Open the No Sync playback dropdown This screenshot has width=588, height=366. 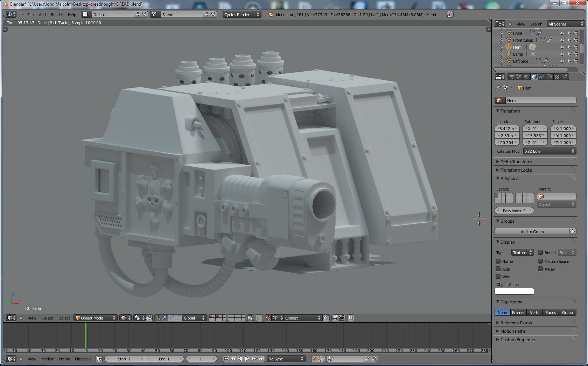[x=286, y=359]
